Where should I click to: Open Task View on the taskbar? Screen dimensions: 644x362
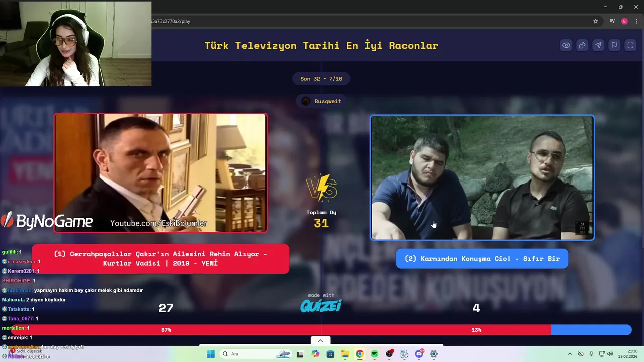click(300, 354)
